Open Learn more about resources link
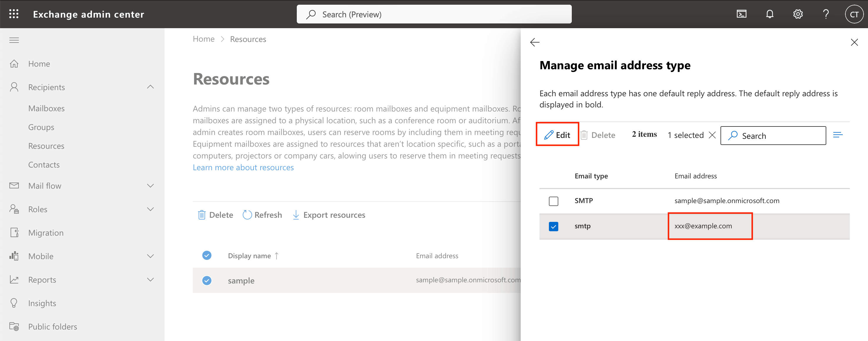868x341 pixels. pyautogui.click(x=243, y=167)
